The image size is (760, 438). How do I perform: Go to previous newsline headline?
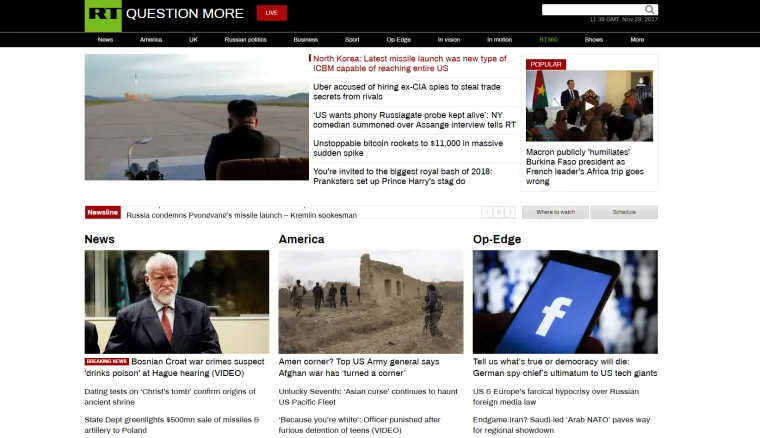pyautogui.click(x=487, y=212)
